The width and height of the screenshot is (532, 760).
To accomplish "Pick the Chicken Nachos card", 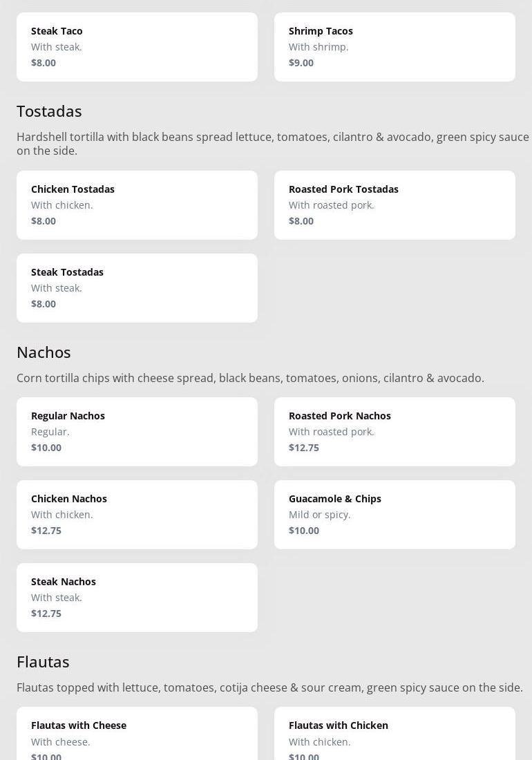I will pyautogui.click(x=137, y=514).
